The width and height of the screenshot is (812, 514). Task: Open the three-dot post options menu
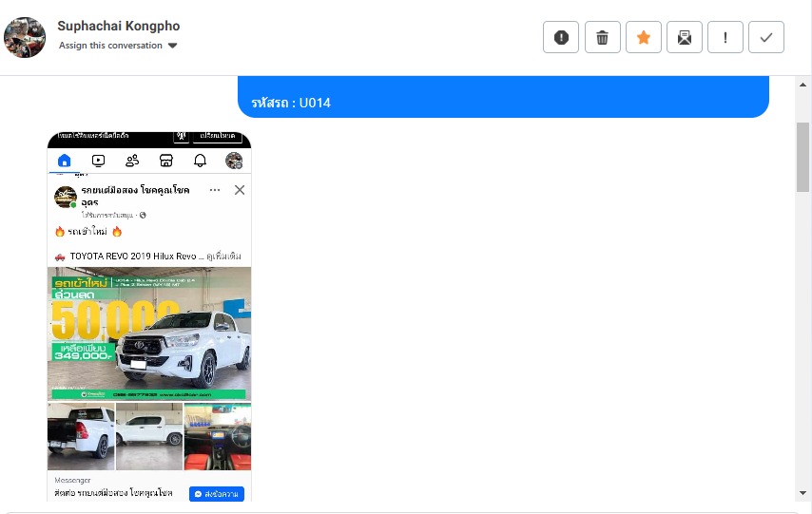pos(215,190)
